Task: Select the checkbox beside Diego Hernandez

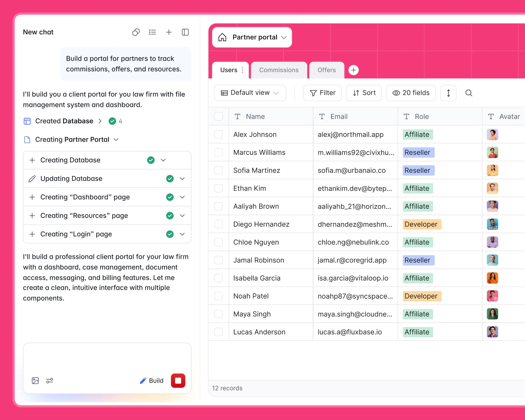Action: [x=218, y=224]
